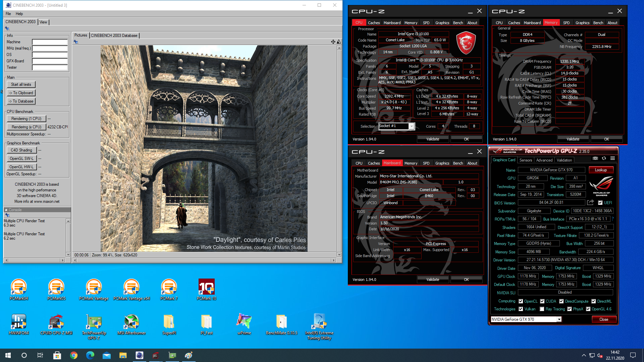Open Mail app from taskbar
This screenshot has width=644, height=362.
click(x=107, y=355)
